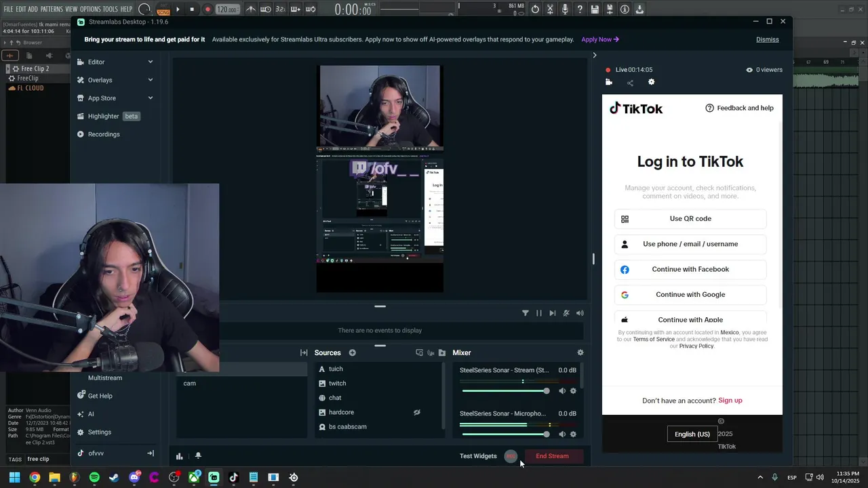This screenshot has width=868, height=488.
Task: Open Google Chrome from the taskbar
Action: (35, 477)
